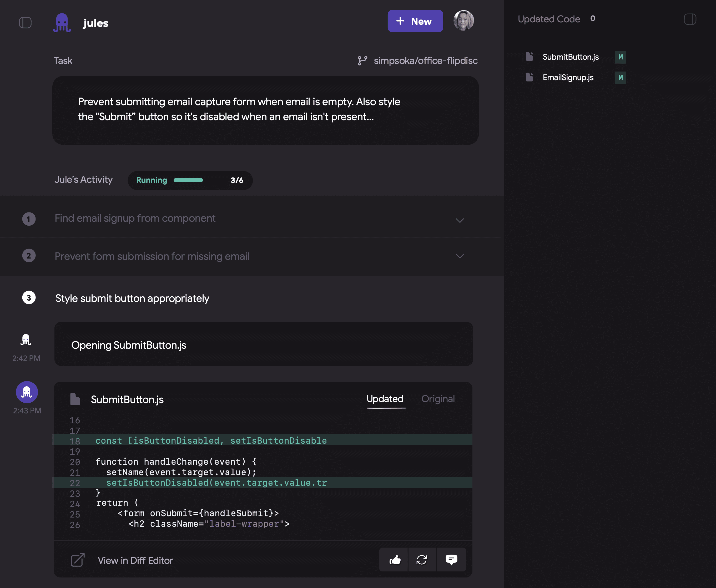Click the Running progress bar

(x=188, y=180)
